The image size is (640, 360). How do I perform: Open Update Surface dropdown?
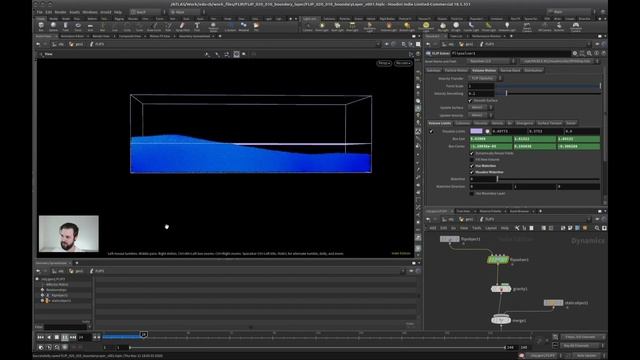click(x=480, y=108)
